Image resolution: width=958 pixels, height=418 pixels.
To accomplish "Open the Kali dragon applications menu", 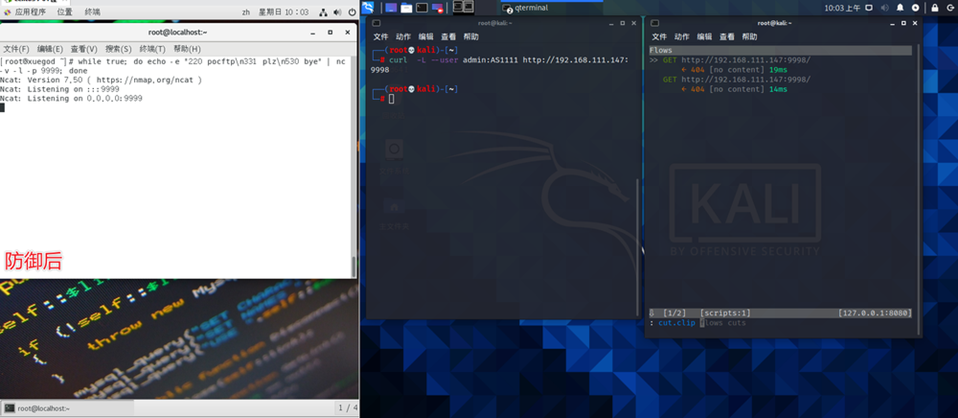I will pos(367,7).
